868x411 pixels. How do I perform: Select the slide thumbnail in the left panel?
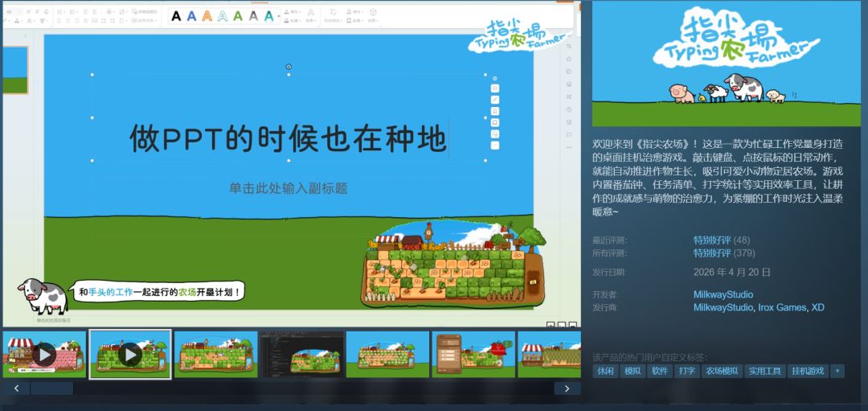15,70
